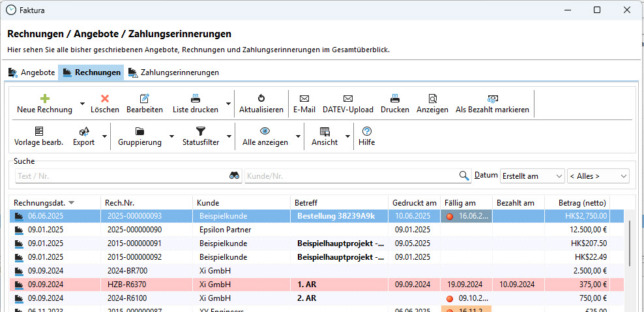
Task: Click the Vorlage bearb. template icon
Action: (x=38, y=131)
